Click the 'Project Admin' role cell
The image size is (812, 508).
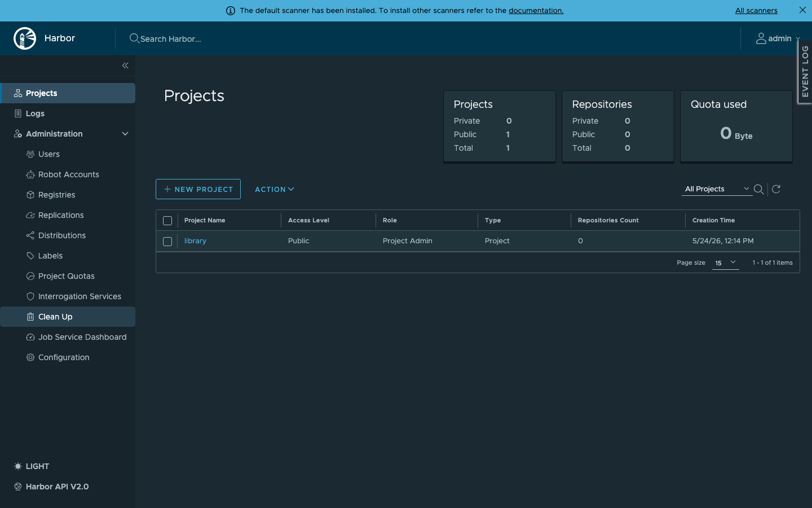click(x=407, y=240)
